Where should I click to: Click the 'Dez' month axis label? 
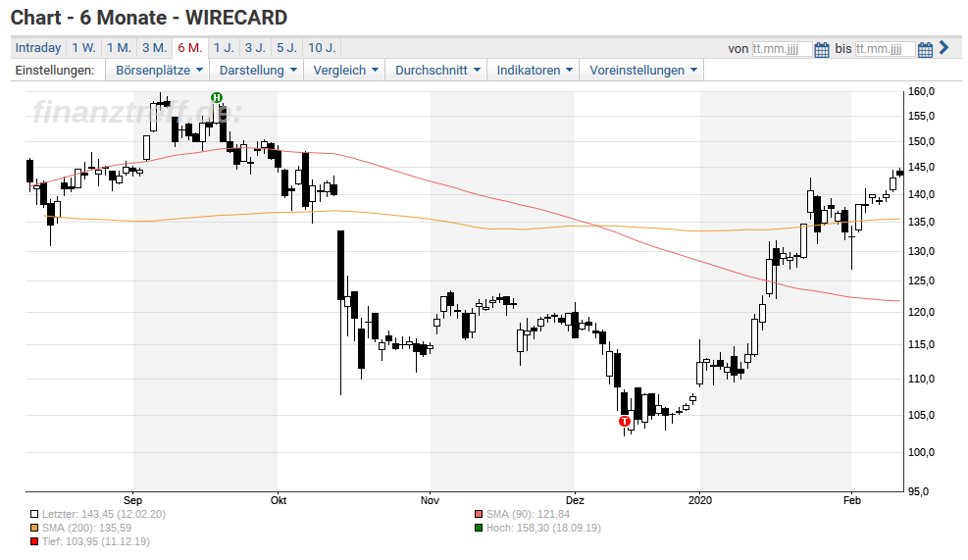tap(575, 500)
